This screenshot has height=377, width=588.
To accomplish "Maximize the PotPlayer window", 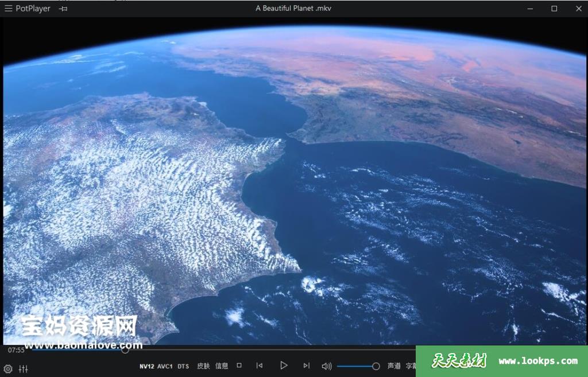I will click(x=554, y=9).
